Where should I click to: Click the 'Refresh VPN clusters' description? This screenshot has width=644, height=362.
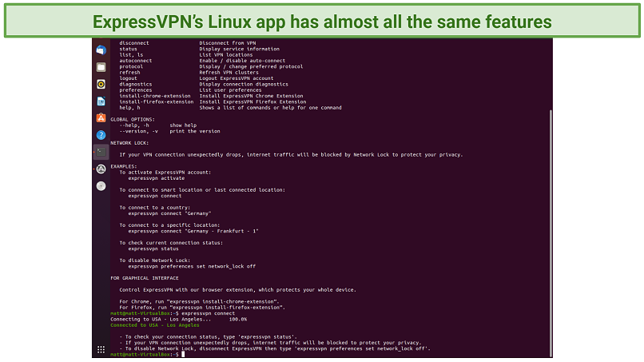[x=229, y=72]
